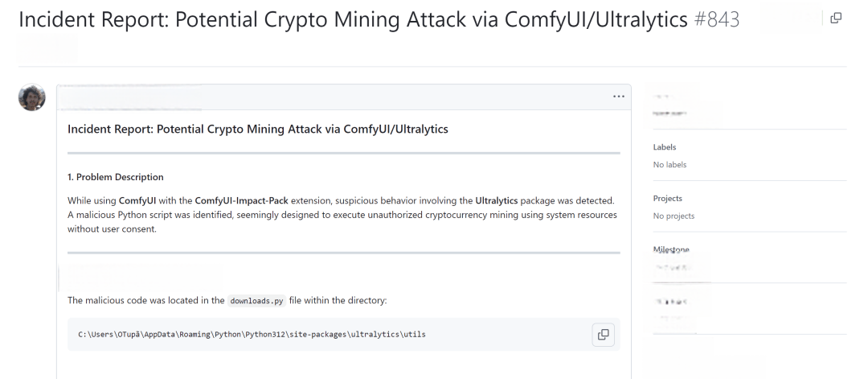Click the main issue title at page top
The width and height of the screenshot is (868, 379).
point(353,20)
